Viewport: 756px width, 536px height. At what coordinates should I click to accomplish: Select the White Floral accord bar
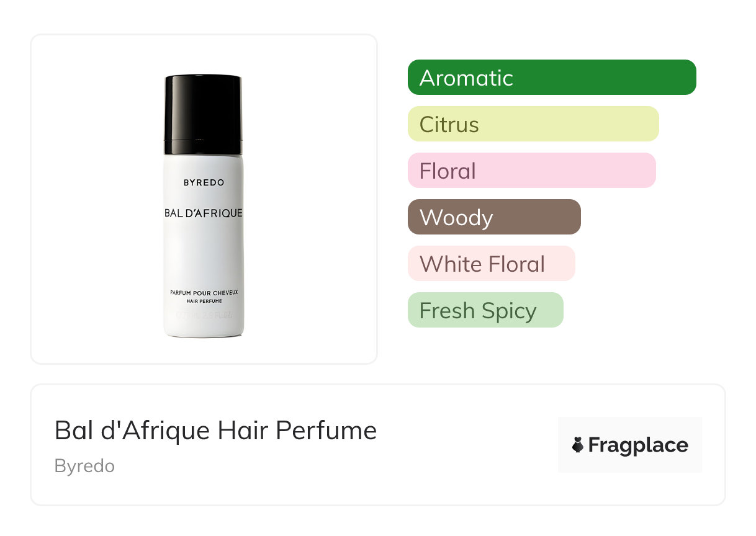click(492, 264)
